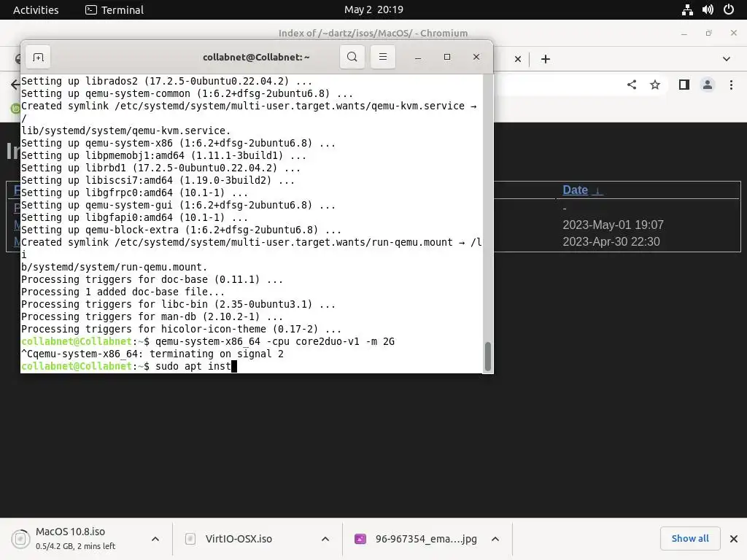Restore the Chromium window size

708,34
